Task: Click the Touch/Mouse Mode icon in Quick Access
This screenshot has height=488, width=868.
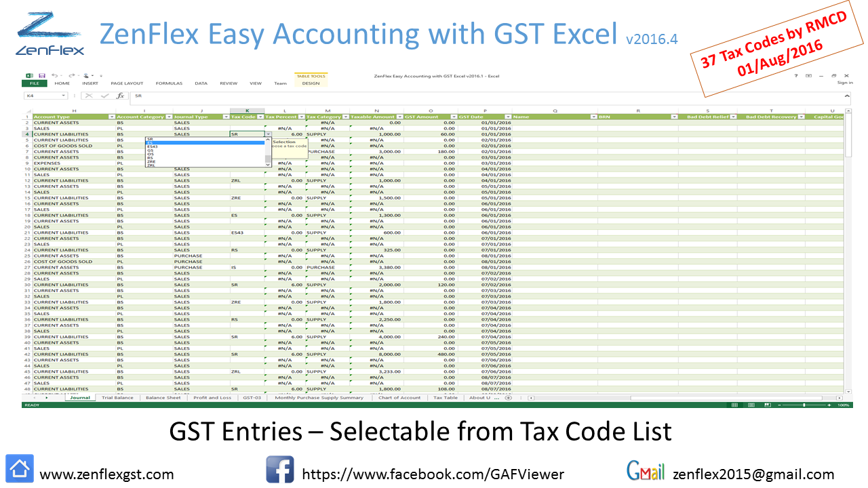Action: (x=87, y=76)
